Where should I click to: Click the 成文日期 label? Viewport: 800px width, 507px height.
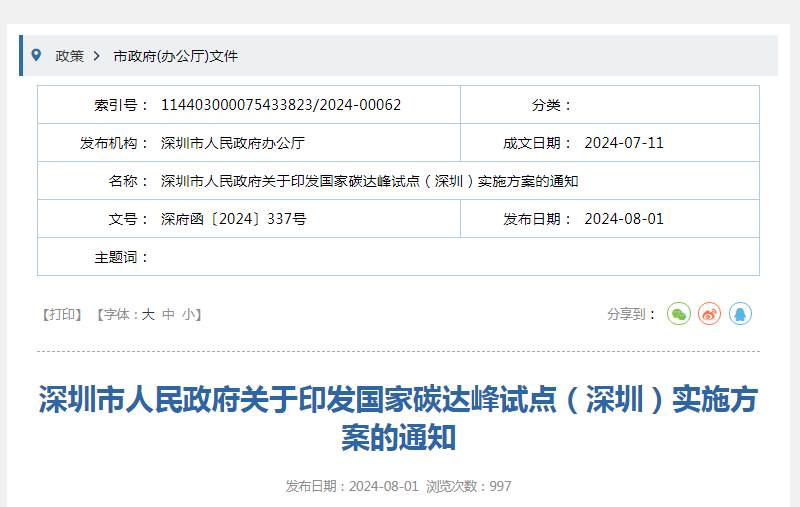(x=537, y=143)
